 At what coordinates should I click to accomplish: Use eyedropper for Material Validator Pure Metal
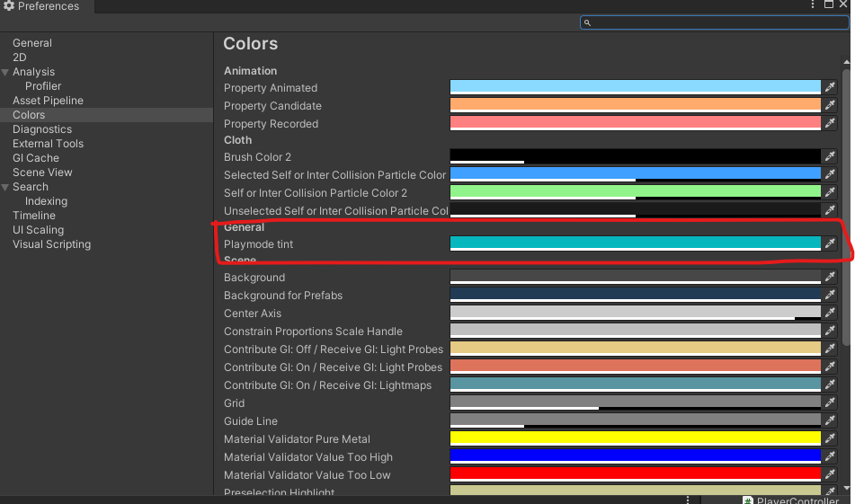(830, 438)
